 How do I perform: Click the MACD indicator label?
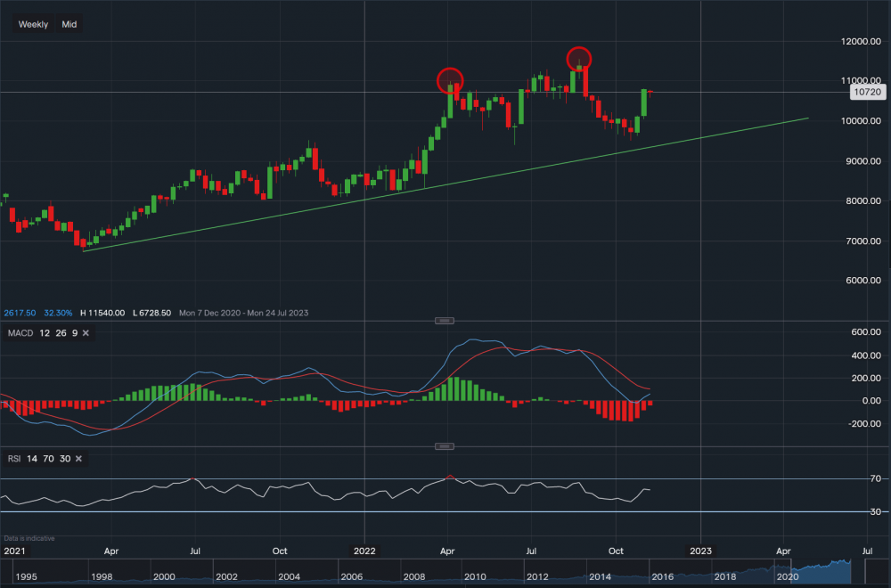[19, 332]
